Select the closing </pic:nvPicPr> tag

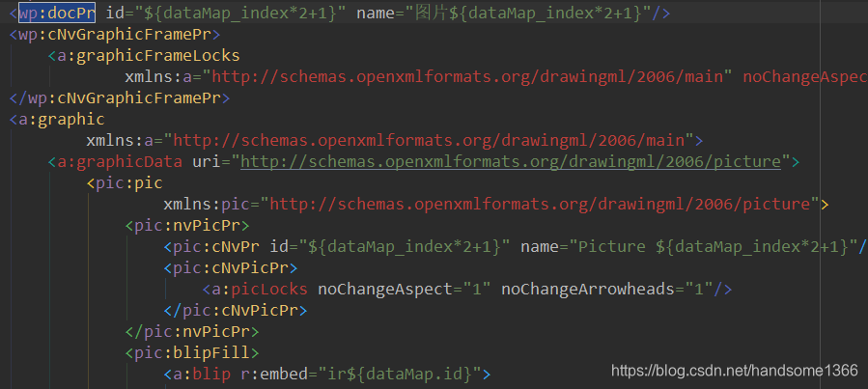[192, 331]
